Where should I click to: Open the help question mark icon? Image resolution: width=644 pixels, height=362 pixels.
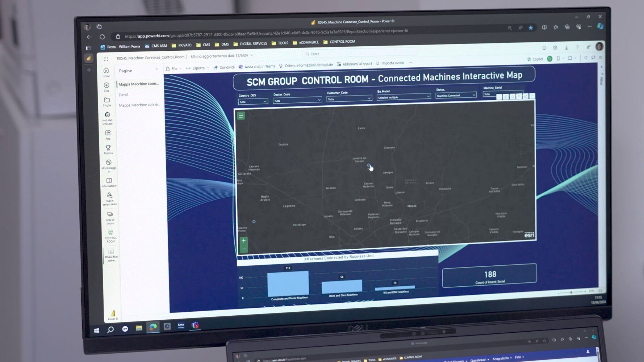pos(578,47)
